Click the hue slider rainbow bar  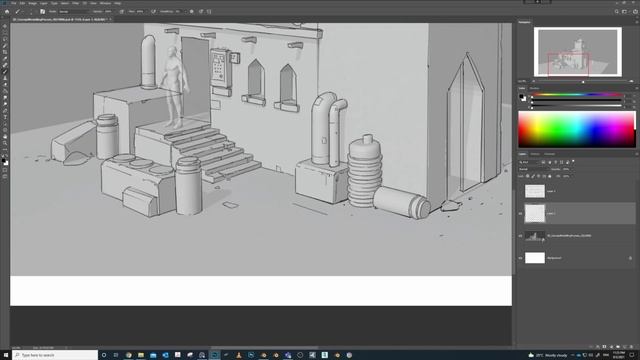click(x=577, y=95)
